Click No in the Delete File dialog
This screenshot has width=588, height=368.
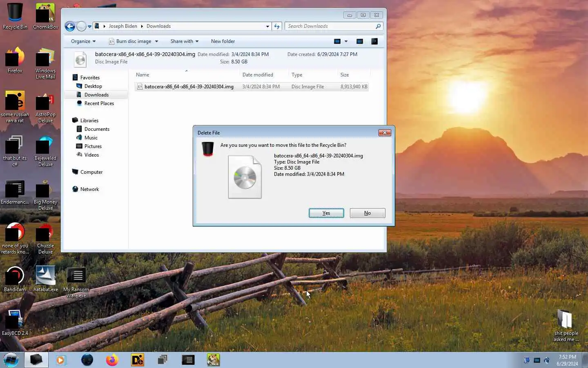pos(367,213)
